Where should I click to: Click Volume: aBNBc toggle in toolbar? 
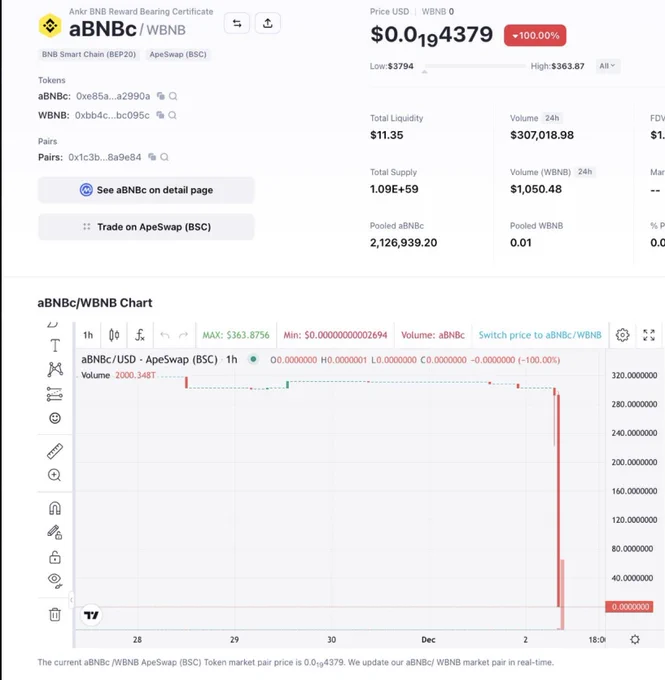pos(433,335)
